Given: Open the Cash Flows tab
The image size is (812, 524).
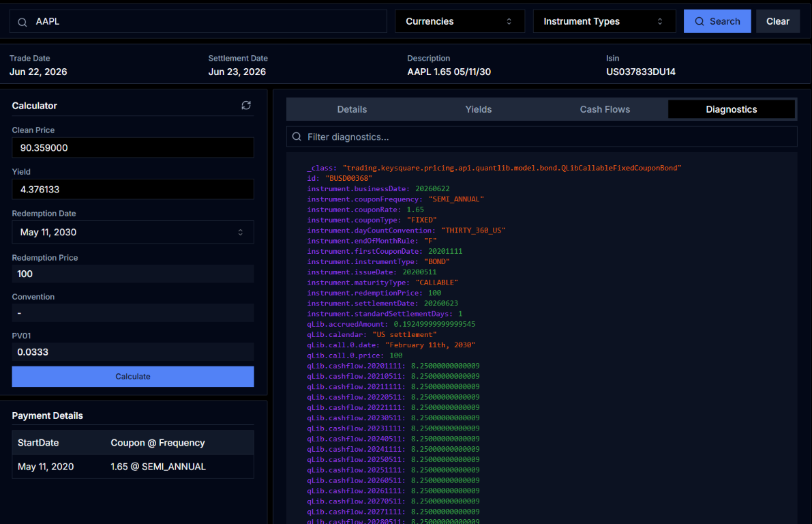Looking at the screenshot, I should pyautogui.click(x=605, y=109).
